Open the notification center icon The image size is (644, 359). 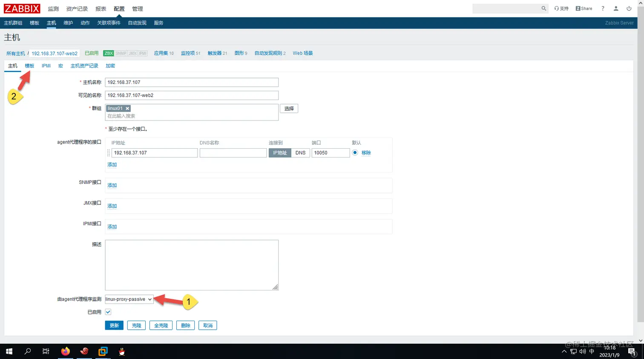[x=632, y=351]
